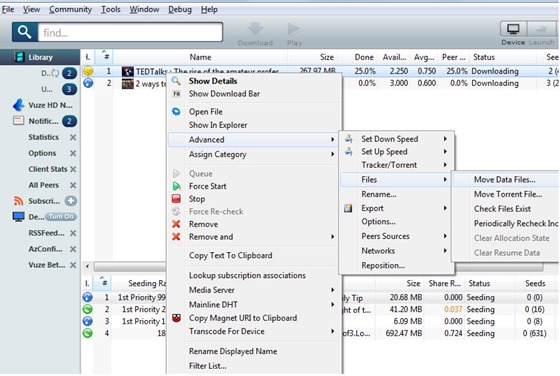Screen dimensions: 560x376
Task: Sort by the Status column header
Action: click(484, 57)
